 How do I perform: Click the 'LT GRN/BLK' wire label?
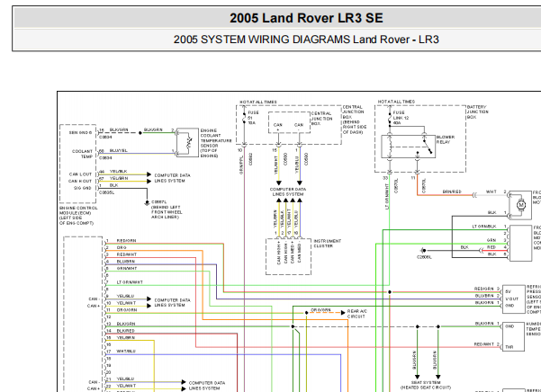point(484,227)
